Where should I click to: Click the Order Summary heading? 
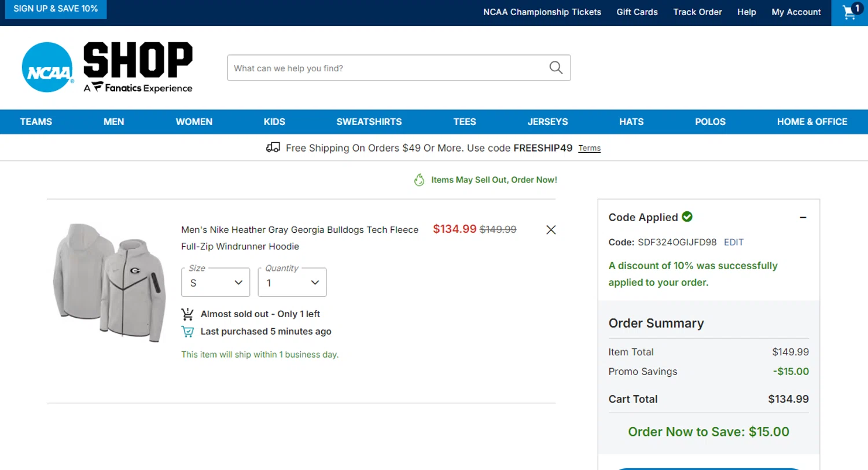coord(656,323)
